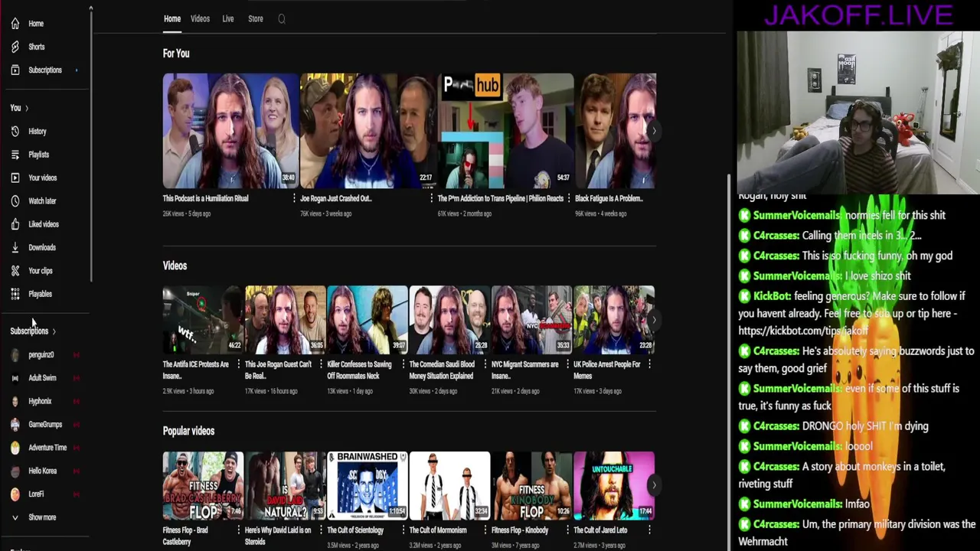The height and width of the screenshot is (551, 980).
Task: Click SummerVoicemails username in 'normies' message
Action: click(x=796, y=216)
